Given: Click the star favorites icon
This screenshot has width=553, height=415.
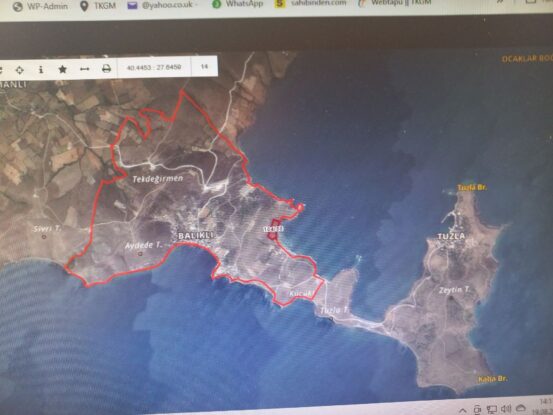Looking at the screenshot, I should (x=63, y=69).
